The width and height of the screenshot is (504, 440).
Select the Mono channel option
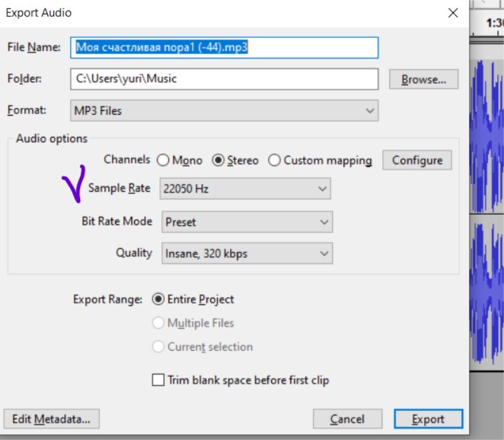pyautogui.click(x=162, y=161)
